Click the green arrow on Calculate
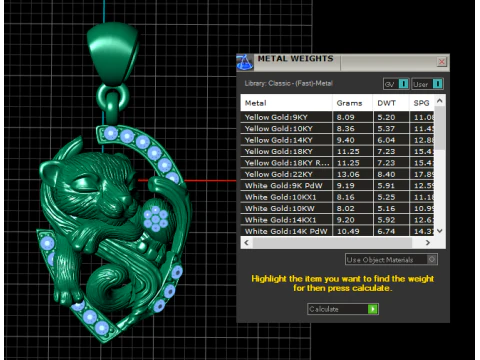Screen dimensions: 480x360 click(373, 309)
